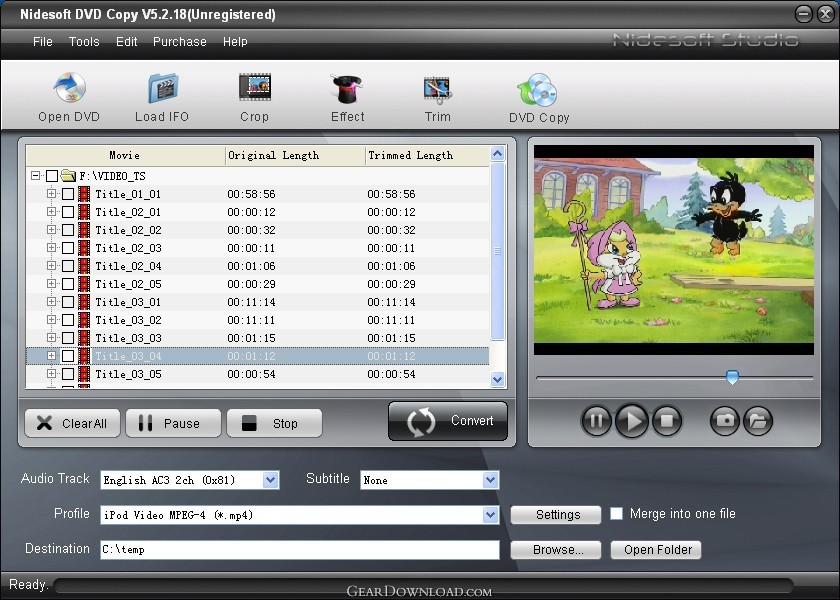This screenshot has height=600, width=840.
Task: Click the Movie column header
Action: tap(125, 155)
